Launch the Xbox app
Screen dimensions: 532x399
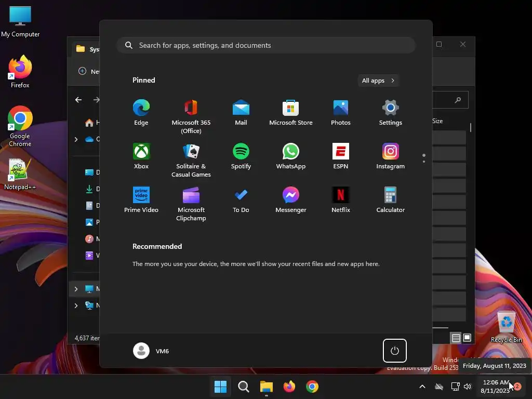pos(141,156)
